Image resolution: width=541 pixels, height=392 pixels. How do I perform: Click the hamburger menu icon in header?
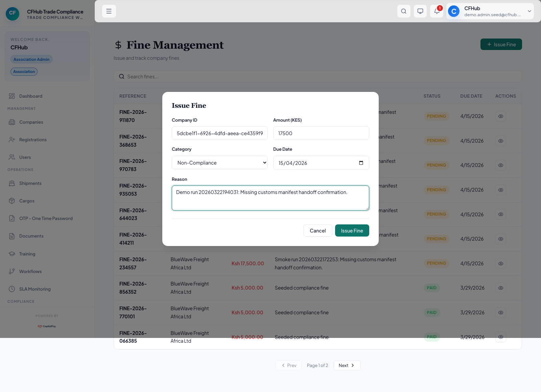click(x=109, y=11)
